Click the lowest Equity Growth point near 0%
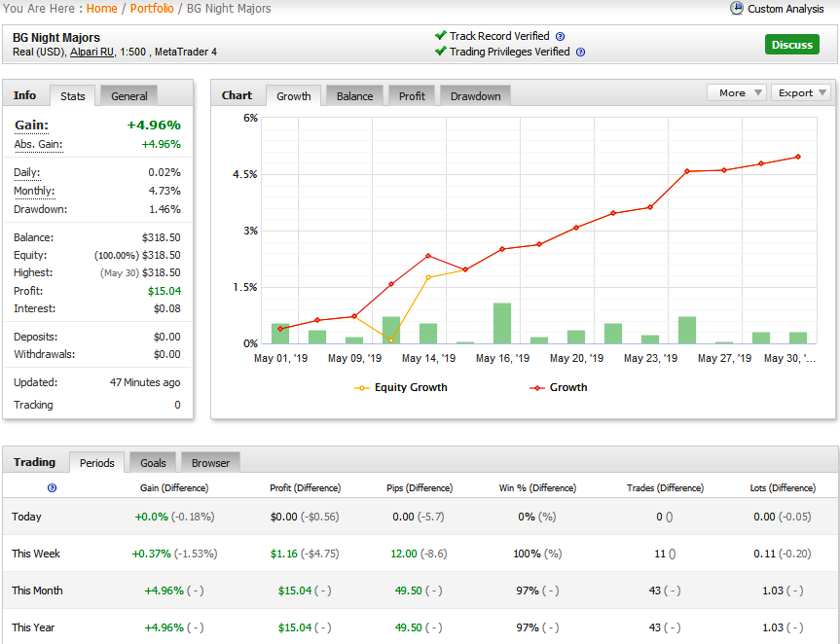The image size is (840, 644). (391, 340)
